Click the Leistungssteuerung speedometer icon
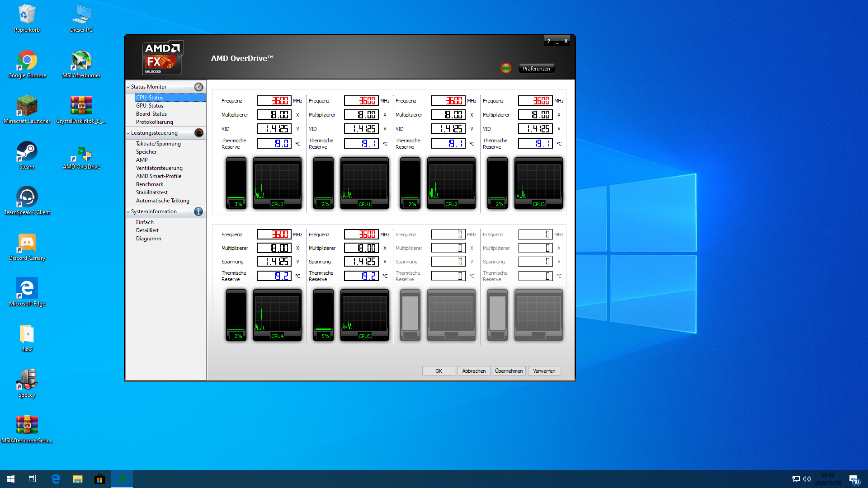Viewport: 868px width, 488px height. [x=198, y=133]
